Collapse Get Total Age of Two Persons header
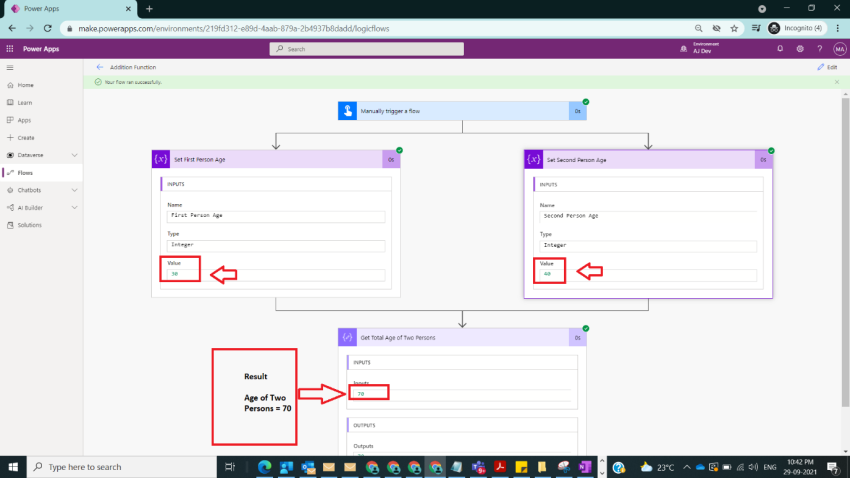850x478 pixels. (x=462, y=338)
